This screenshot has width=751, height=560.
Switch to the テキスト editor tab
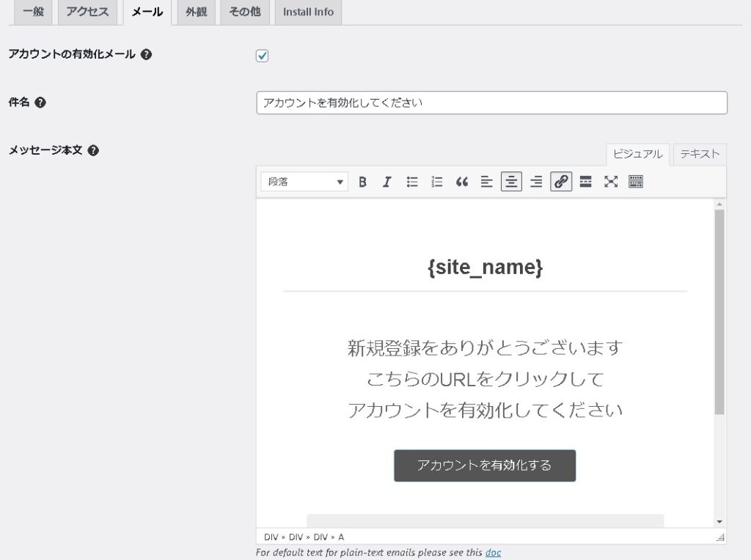click(x=700, y=154)
